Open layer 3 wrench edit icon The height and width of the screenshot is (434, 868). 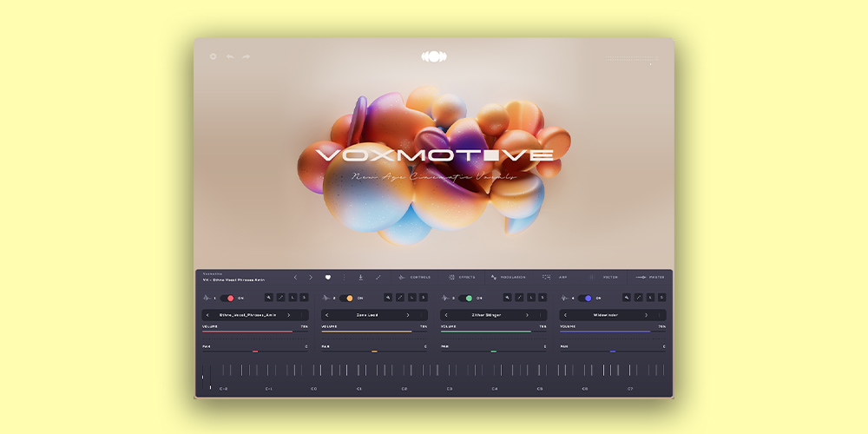click(x=507, y=297)
